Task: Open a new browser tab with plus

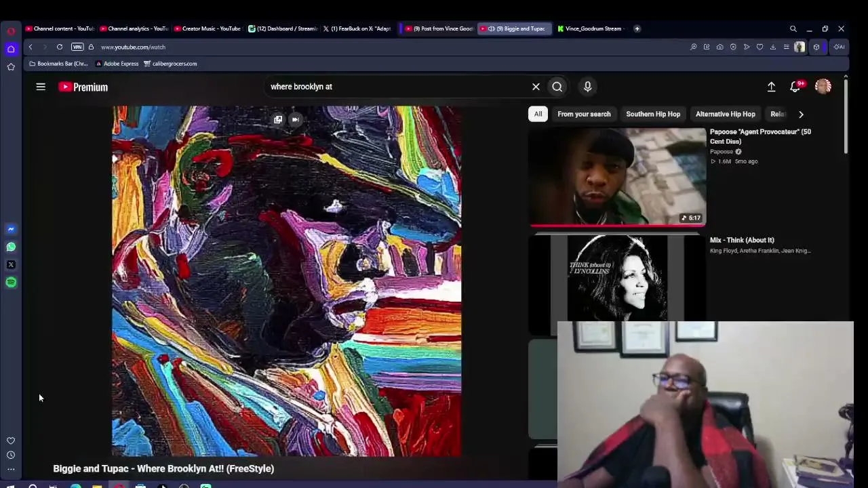Action: pos(637,28)
